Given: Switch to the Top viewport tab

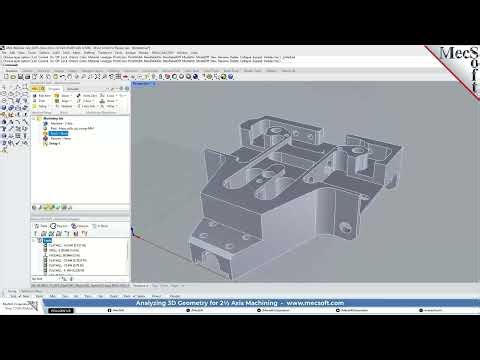Looking at the screenshot, I should pos(155,286).
